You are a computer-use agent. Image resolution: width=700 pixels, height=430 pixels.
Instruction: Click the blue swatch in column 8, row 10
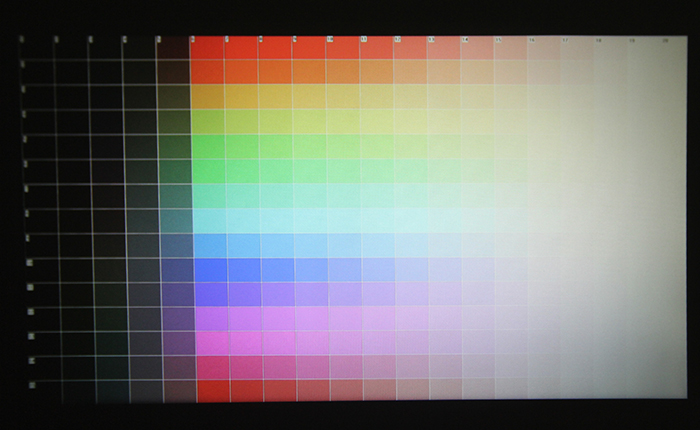click(278, 270)
